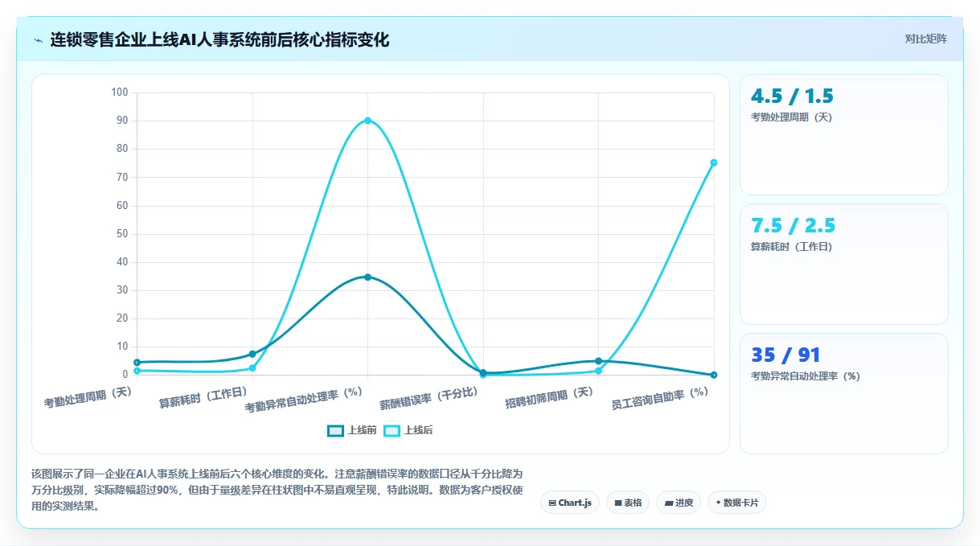Click the lightning icon beside the title
980x546 pixels.
[x=38, y=40]
